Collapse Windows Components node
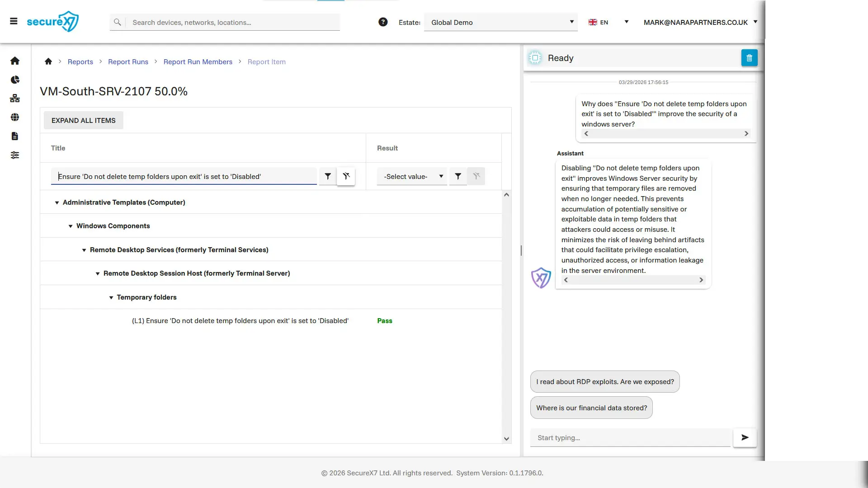 [x=71, y=226]
